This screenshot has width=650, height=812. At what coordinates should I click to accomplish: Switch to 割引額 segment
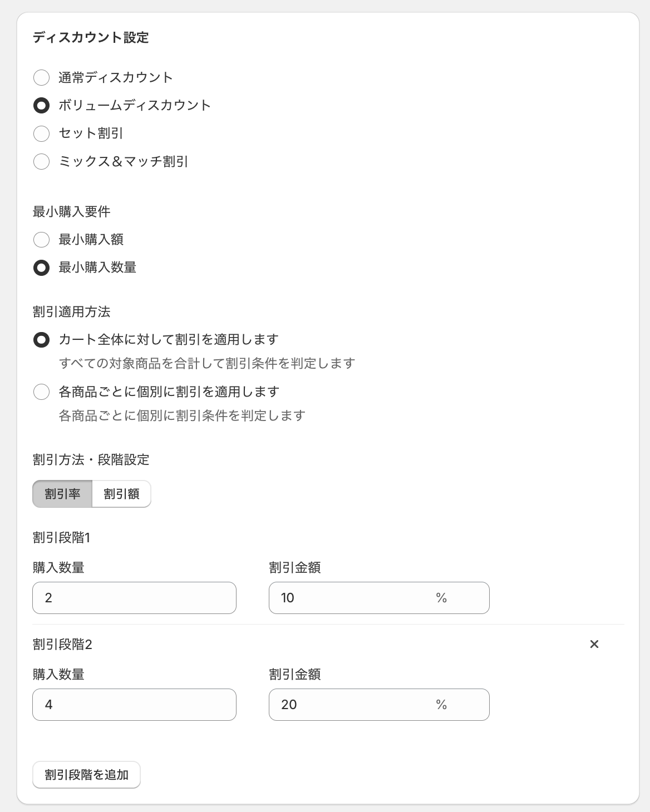[x=121, y=494]
